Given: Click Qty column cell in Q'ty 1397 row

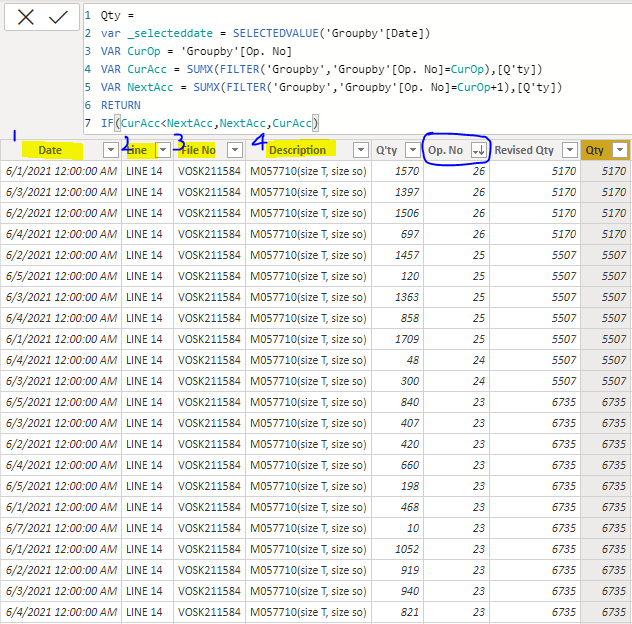Looking at the screenshot, I should 606,192.
